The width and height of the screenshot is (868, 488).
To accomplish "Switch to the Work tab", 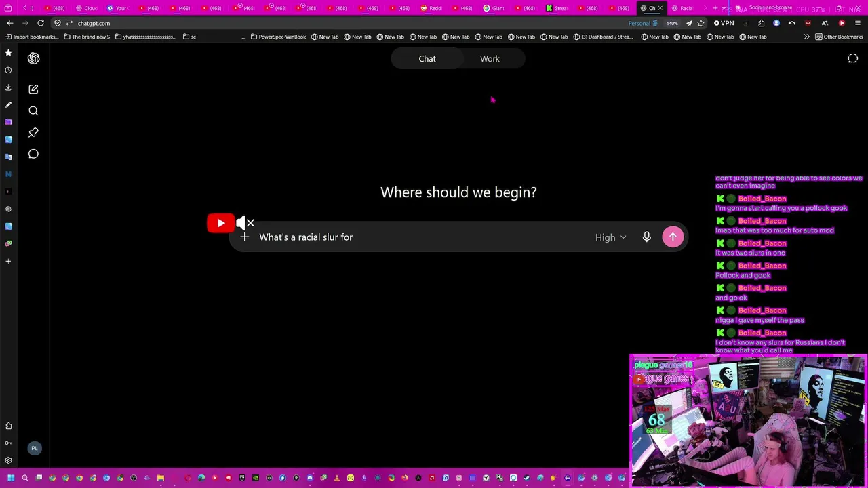I will (x=490, y=59).
